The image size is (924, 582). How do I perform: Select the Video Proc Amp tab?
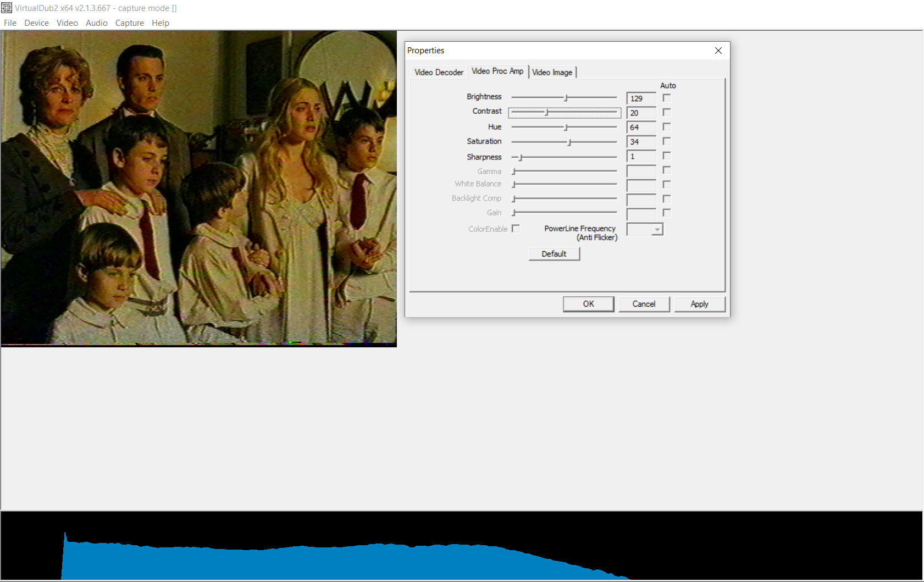click(497, 71)
